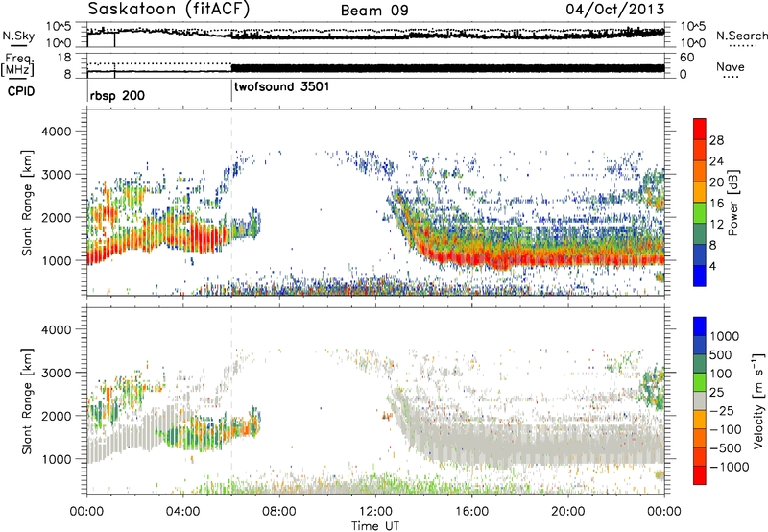Click the '04:00' time axis tick label
This screenshot has height=532, width=768.
click(183, 512)
